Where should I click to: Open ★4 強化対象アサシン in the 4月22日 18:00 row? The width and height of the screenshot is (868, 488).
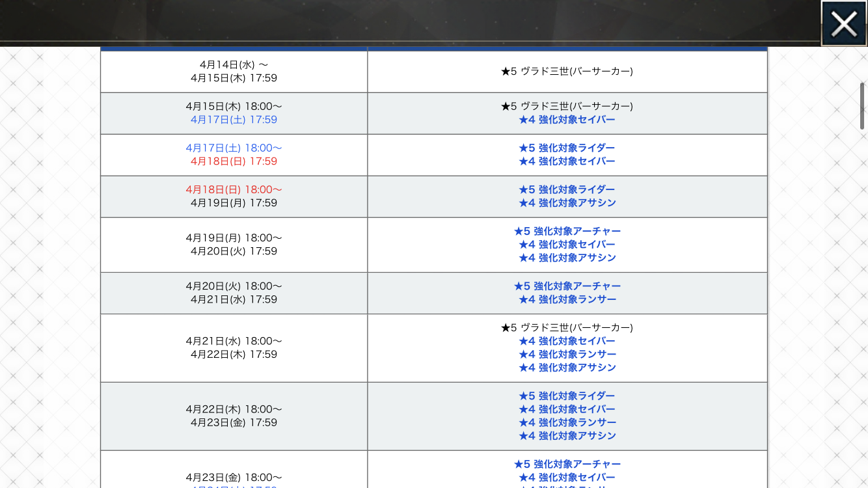[x=567, y=436]
